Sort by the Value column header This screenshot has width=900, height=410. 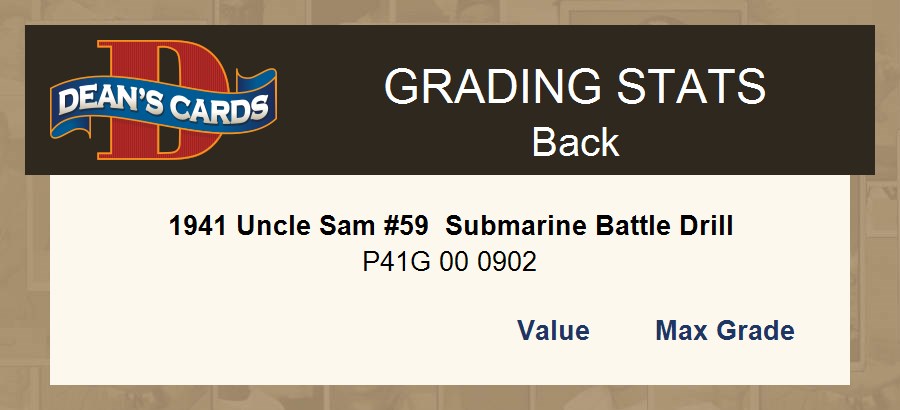(553, 331)
